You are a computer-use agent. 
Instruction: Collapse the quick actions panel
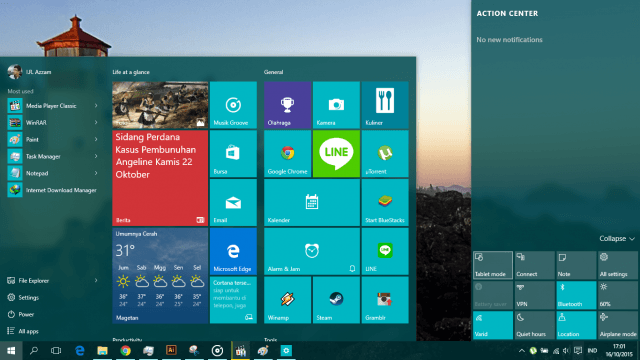point(617,238)
